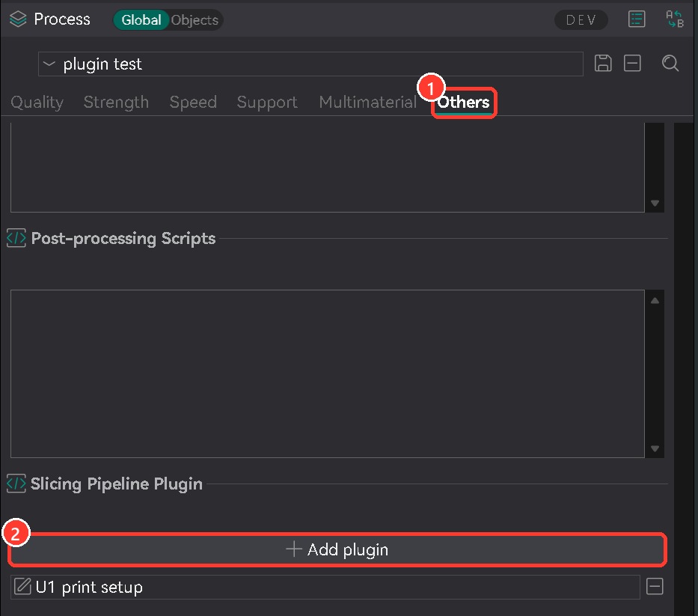
Task: Open the settings search magnifier
Action: pos(670,64)
